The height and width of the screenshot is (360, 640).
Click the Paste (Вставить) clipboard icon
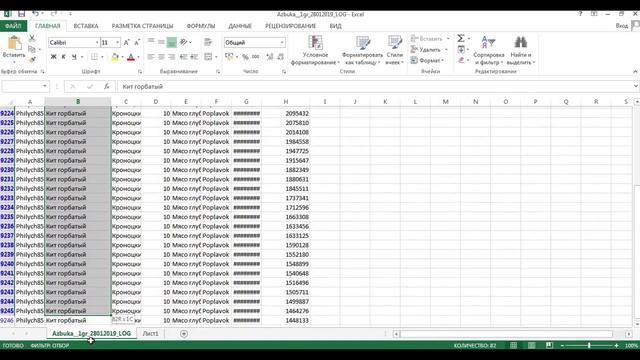[14, 43]
